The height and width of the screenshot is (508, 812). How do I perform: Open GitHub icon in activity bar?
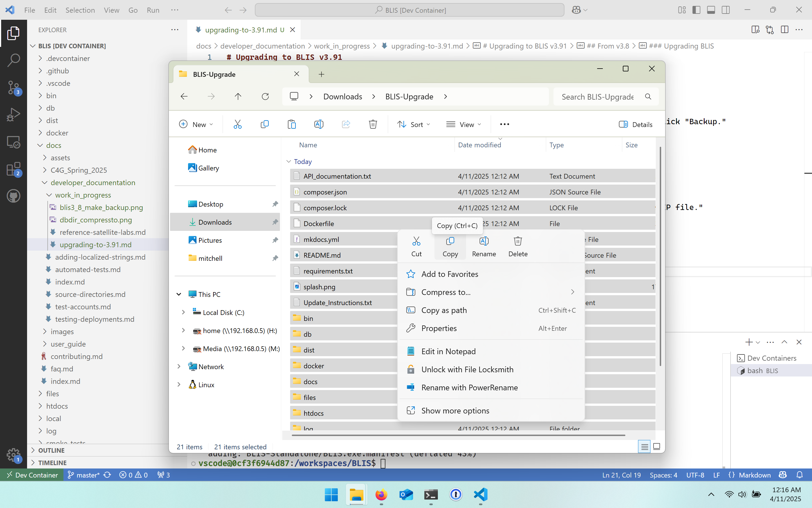coord(14,196)
